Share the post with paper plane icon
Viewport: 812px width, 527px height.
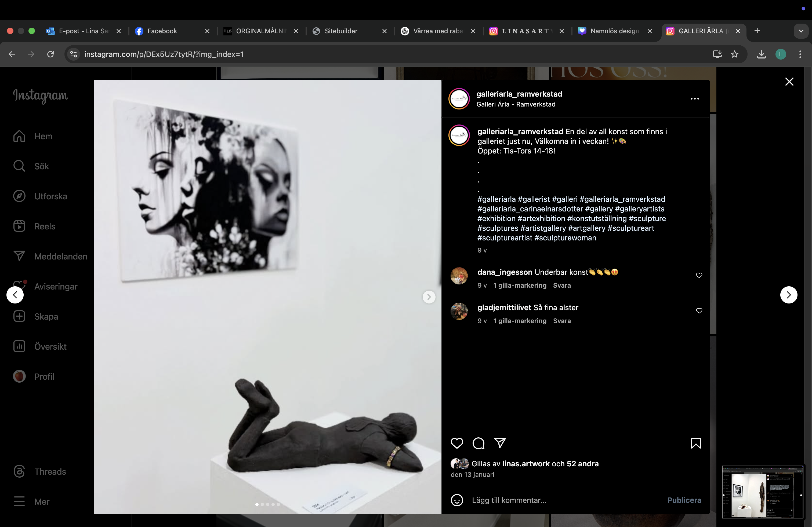coord(500,443)
